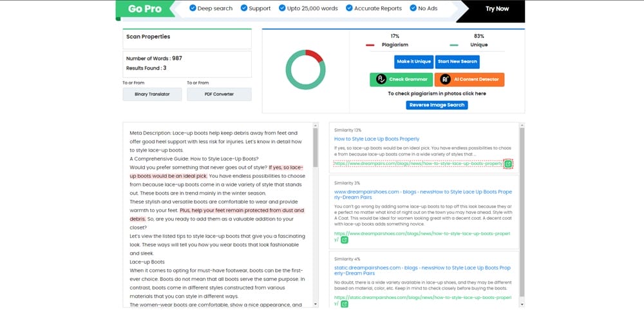Open Check Grammar tool
Viewport: 644px width, 310px height.
click(x=401, y=79)
